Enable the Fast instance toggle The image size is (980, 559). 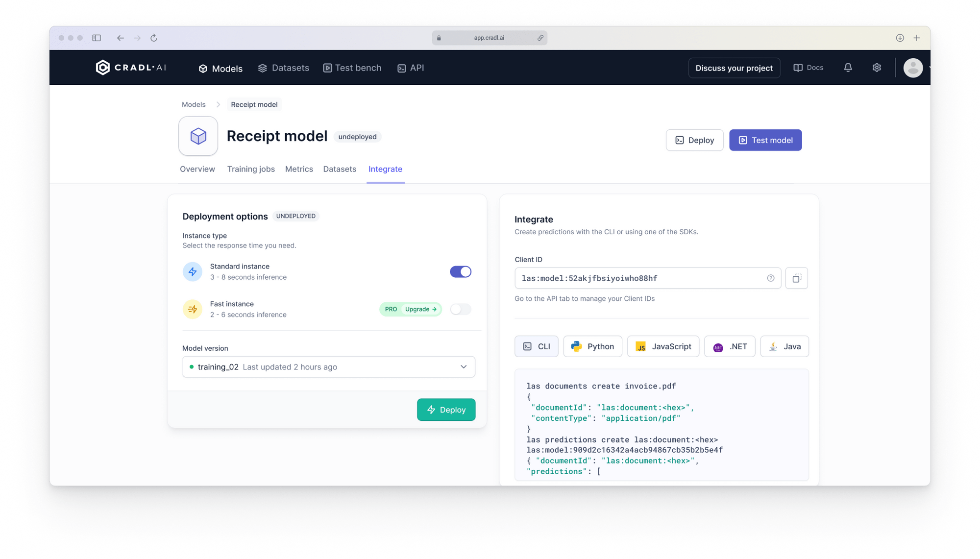point(460,309)
